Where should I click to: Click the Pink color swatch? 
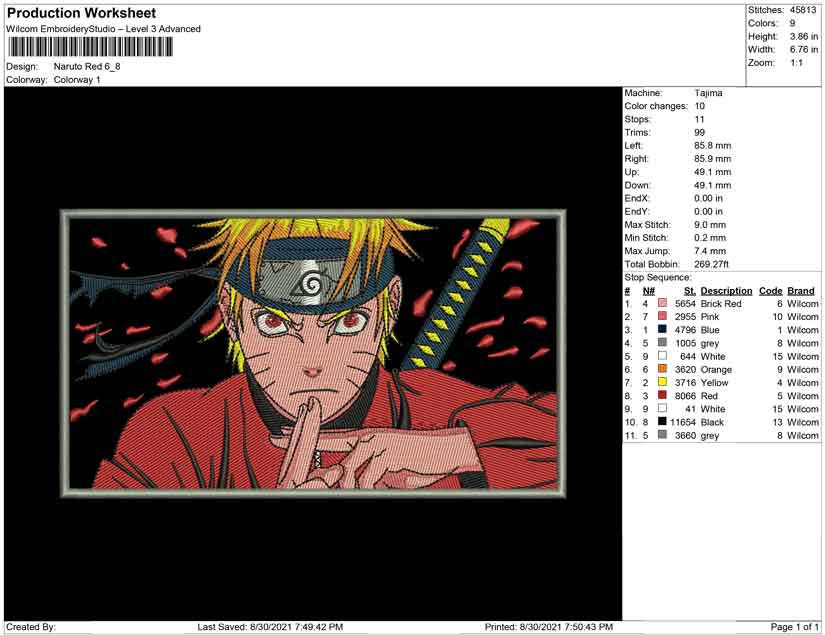[662, 316]
